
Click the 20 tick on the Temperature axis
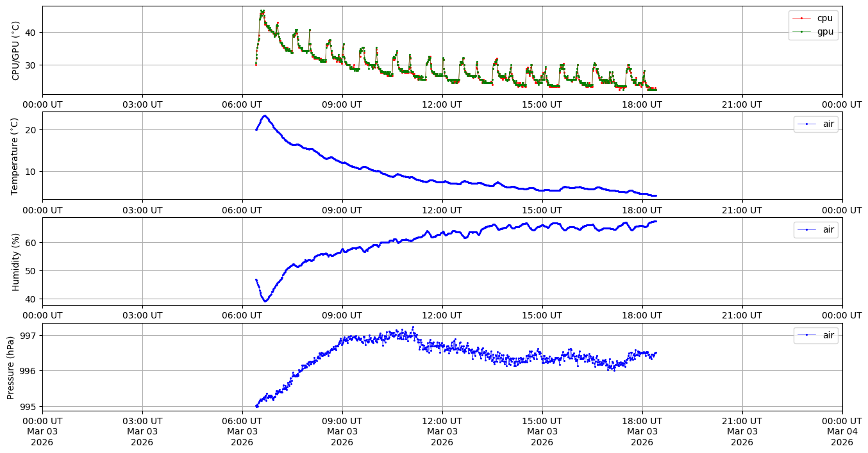(x=33, y=129)
